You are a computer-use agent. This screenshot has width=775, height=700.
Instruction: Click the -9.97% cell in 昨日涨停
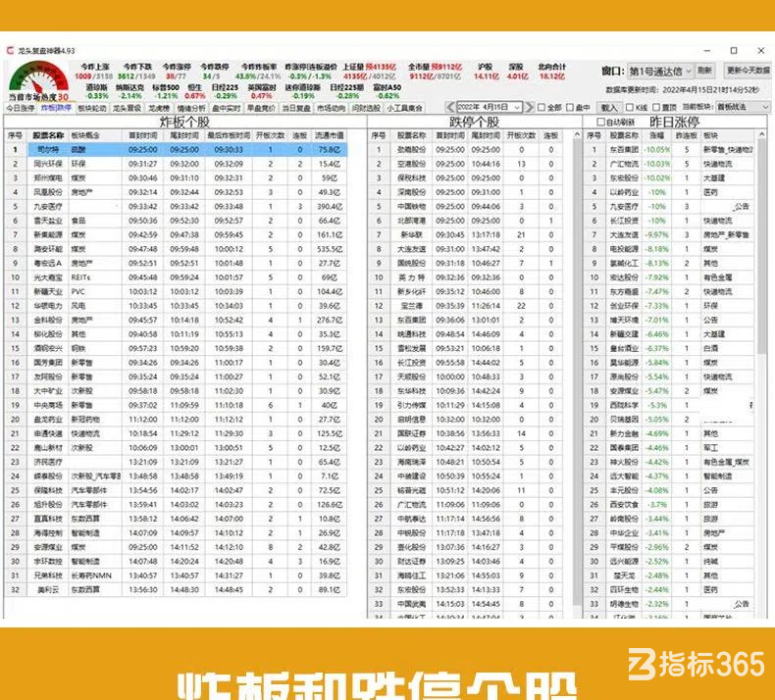coord(657,235)
